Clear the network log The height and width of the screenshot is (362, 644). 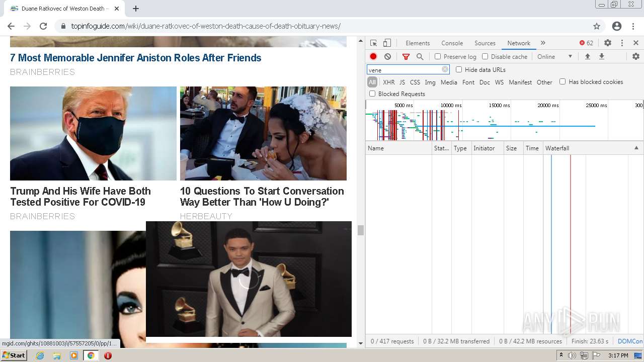(387, 57)
